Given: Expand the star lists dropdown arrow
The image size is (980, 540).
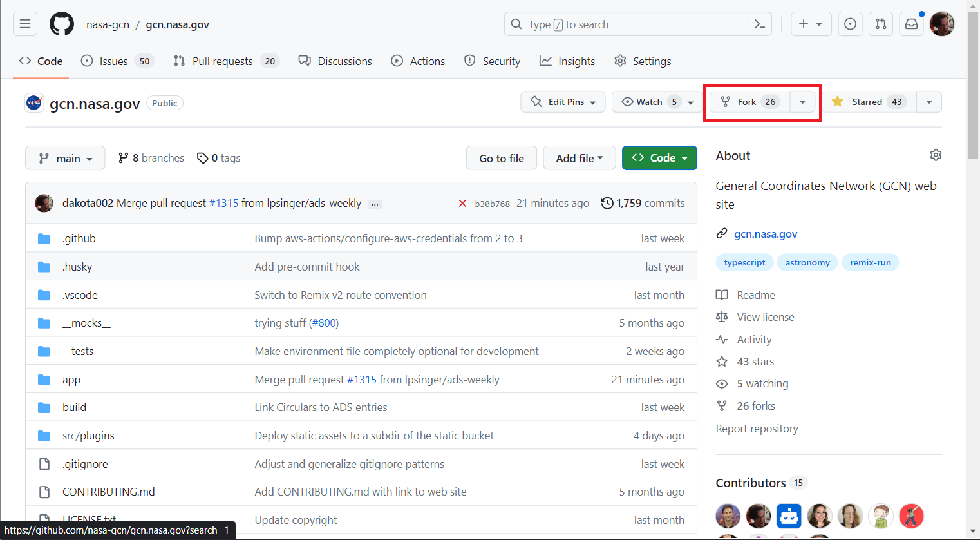Looking at the screenshot, I should 928,102.
